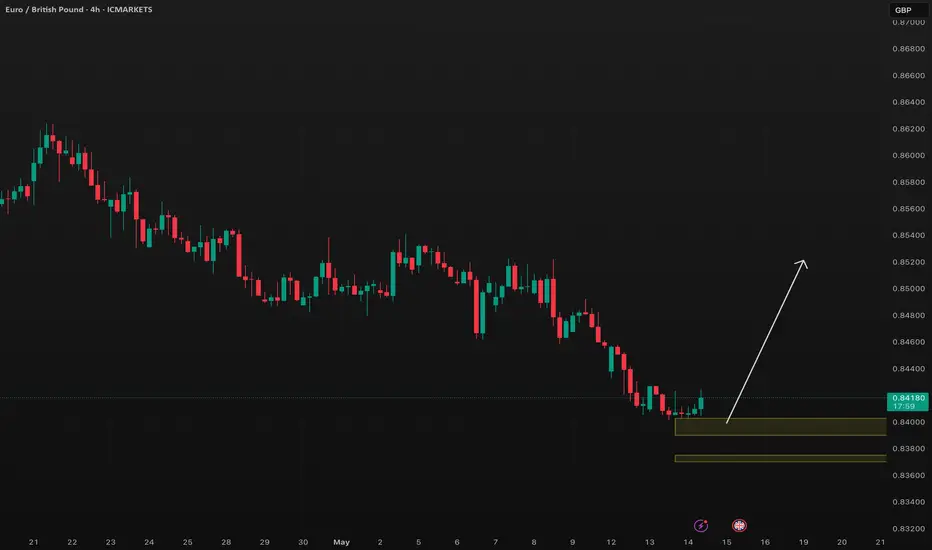Click the 0.85600 price axis label

point(908,209)
